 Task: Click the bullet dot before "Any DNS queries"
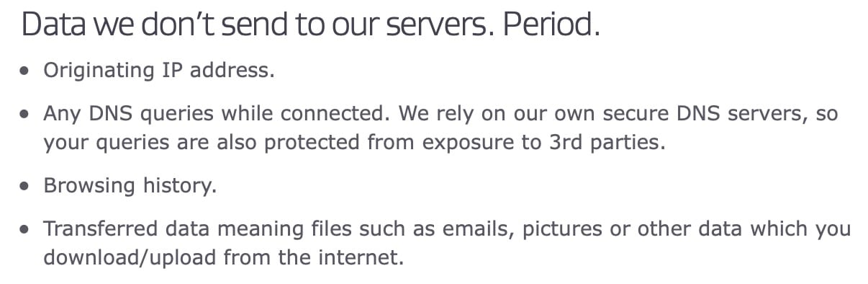(x=26, y=115)
